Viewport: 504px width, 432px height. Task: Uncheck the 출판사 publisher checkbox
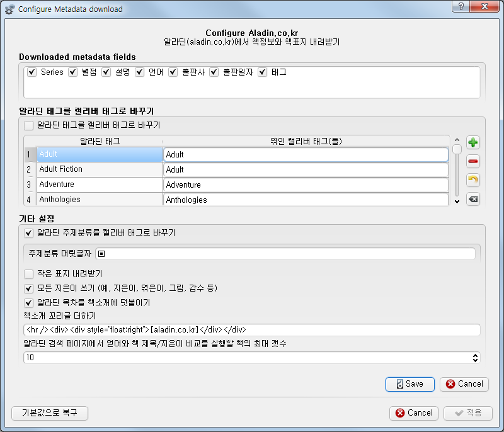point(173,72)
